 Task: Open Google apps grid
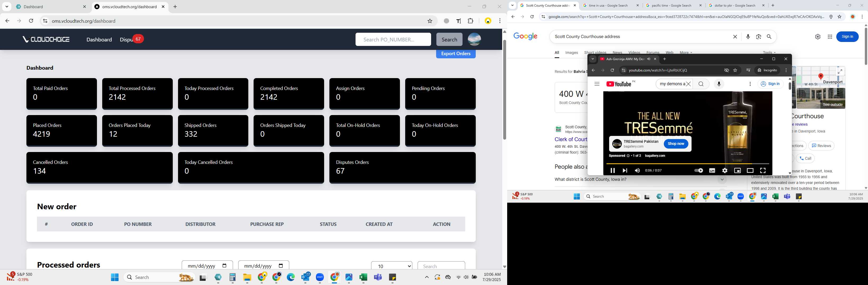click(830, 37)
